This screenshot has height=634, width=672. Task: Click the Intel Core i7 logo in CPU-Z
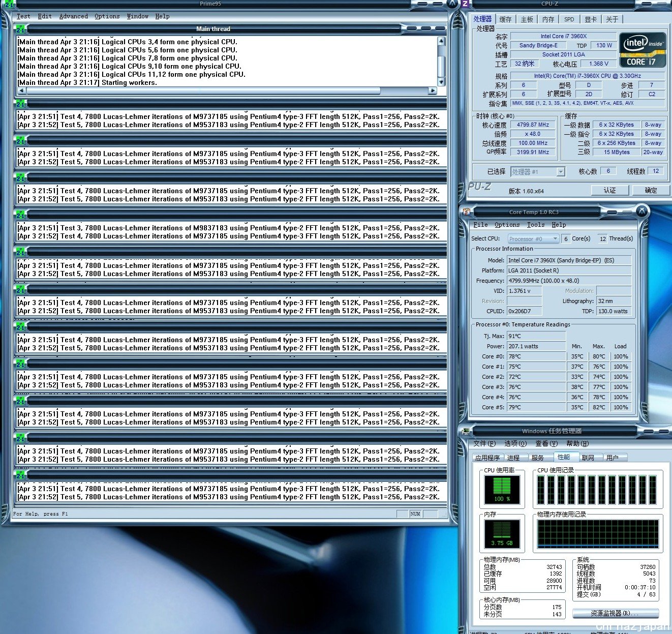(x=642, y=50)
